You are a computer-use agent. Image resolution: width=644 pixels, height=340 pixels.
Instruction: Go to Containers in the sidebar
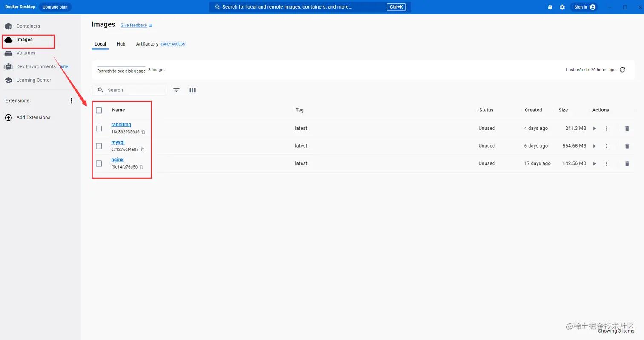pyautogui.click(x=28, y=26)
